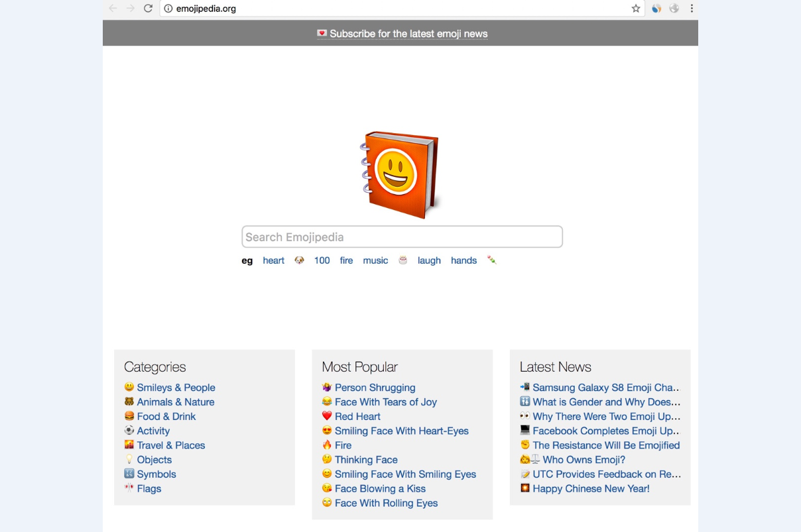Click the blue extension icon beside the star

coord(656,9)
